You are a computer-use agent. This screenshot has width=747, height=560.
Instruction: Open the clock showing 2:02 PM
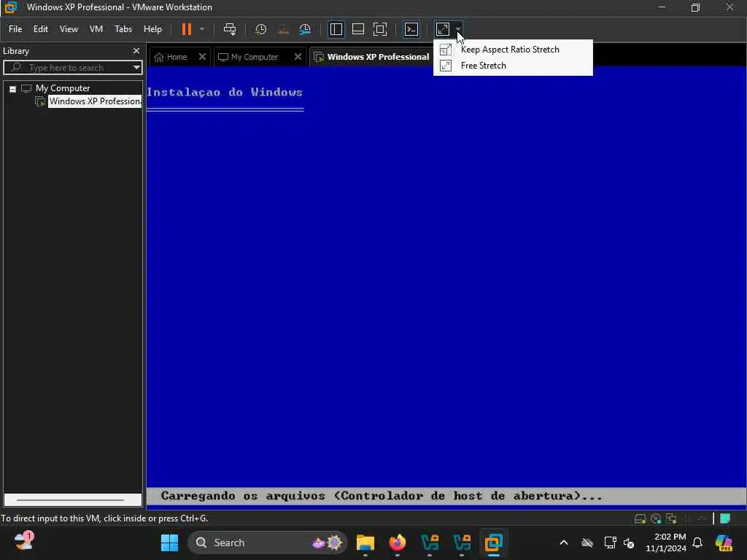[666, 542]
